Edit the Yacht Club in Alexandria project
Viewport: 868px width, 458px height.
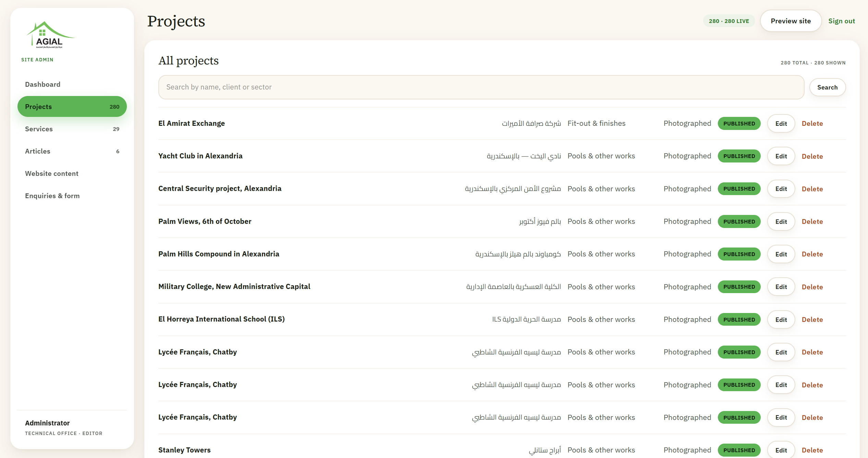781,156
